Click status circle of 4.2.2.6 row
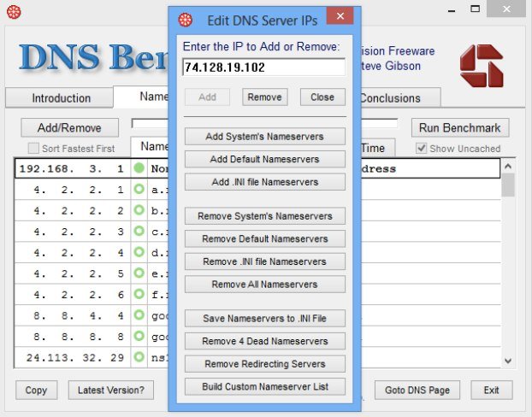This screenshot has width=532, height=417. point(139,294)
